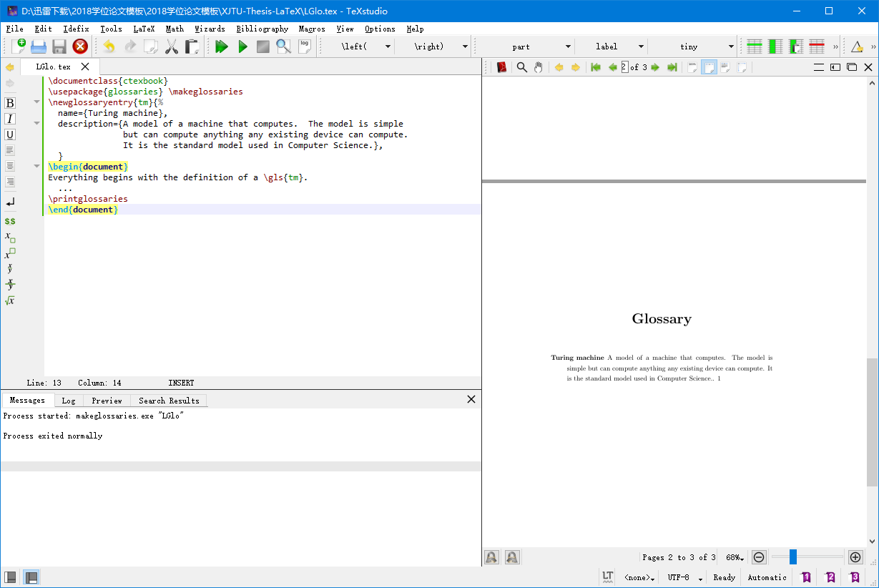Image resolution: width=879 pixels, height=588 pixels.
Task: Collapse the \newglossaryentry fold marker
Action: pos(36,102)
